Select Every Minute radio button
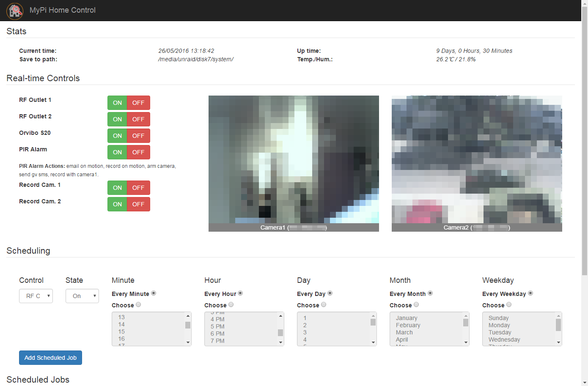 coord(154,293)
